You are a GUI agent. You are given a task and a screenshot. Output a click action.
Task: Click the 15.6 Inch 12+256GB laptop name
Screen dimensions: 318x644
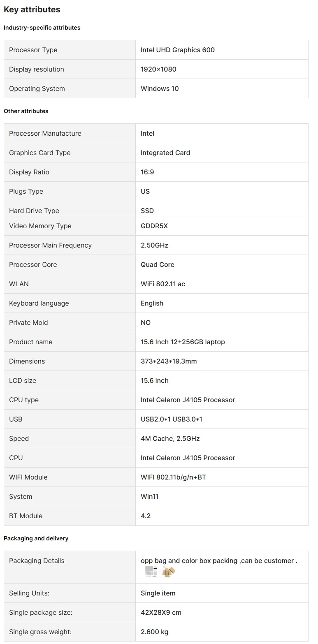pos(183,342)
